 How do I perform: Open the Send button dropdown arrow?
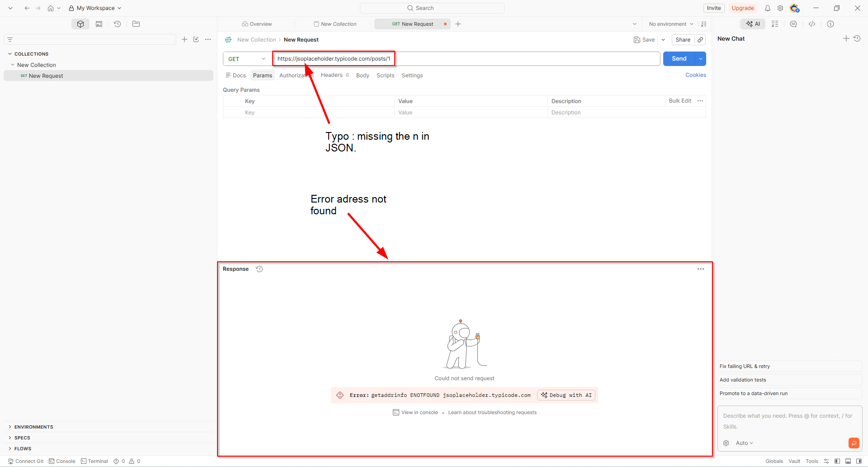click(701, 59)
